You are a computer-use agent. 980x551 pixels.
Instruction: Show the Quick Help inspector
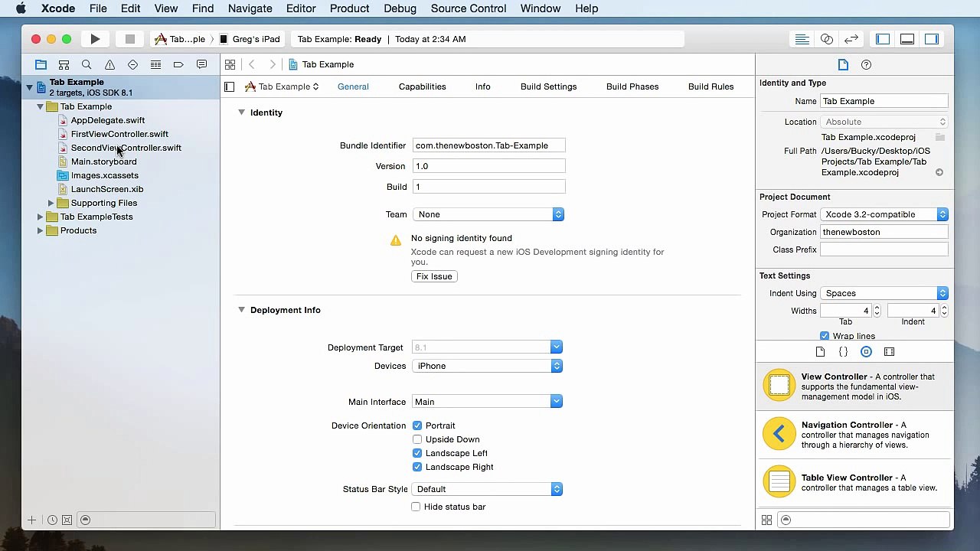click(866, 65)
